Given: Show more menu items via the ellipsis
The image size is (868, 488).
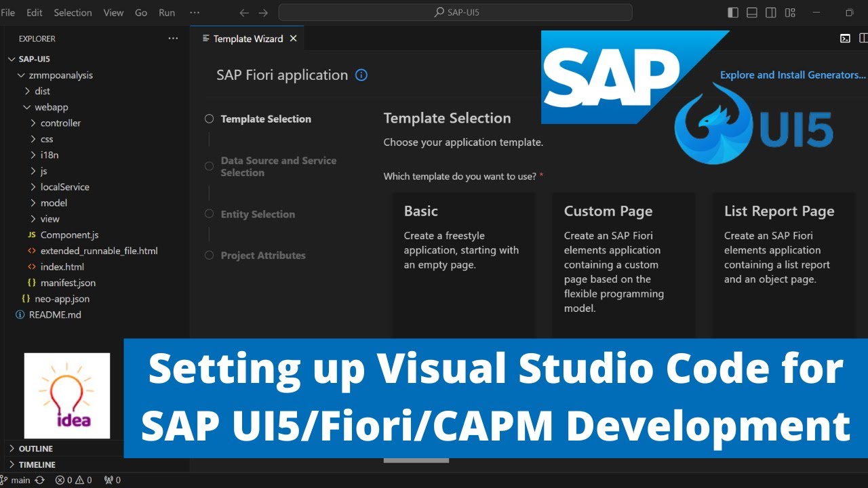Looking at the screenshot, I should [x=195, y=13].
